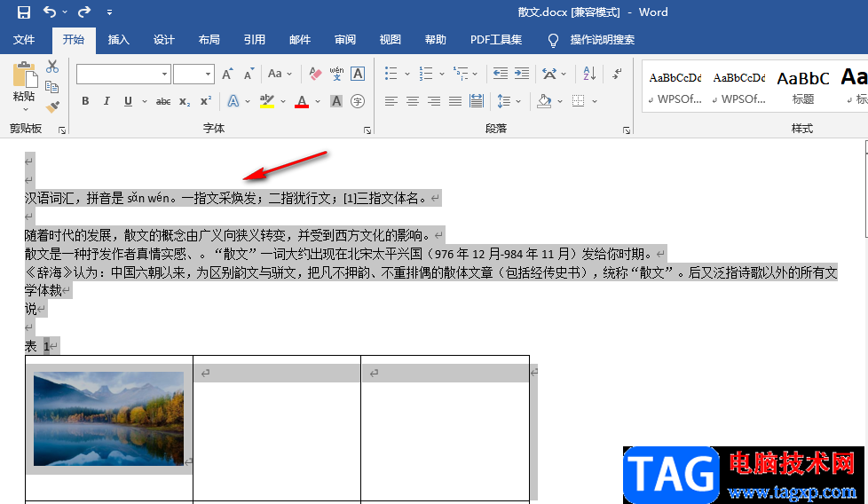The height and width of the screenshot is (504, 868).
Task: Justify text alignment
Action: tap(455, 101)
